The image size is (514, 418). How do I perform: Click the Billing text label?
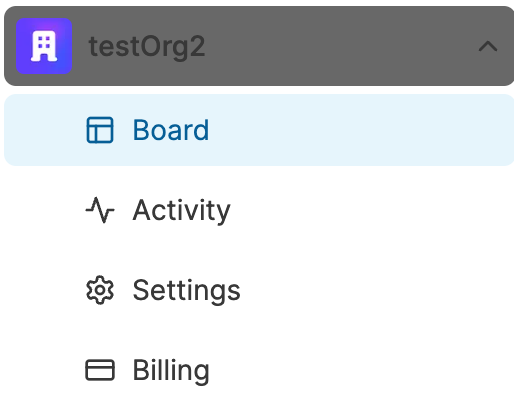(171, 371)
